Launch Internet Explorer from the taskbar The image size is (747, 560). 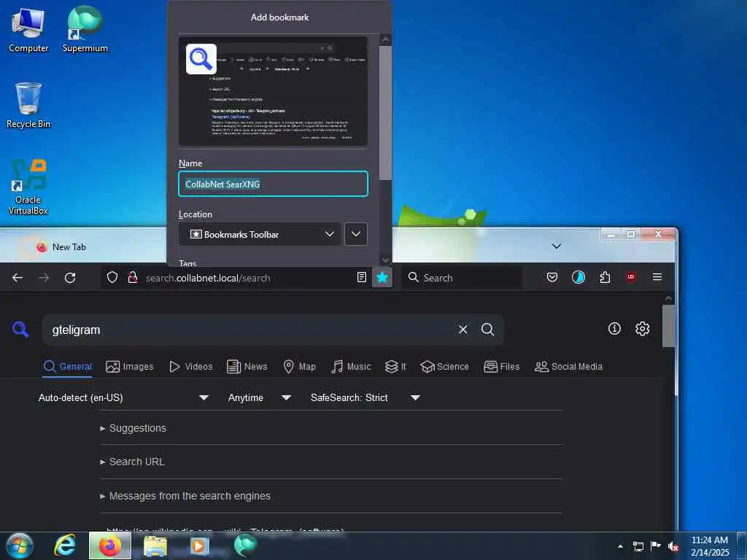pos(65,545)
